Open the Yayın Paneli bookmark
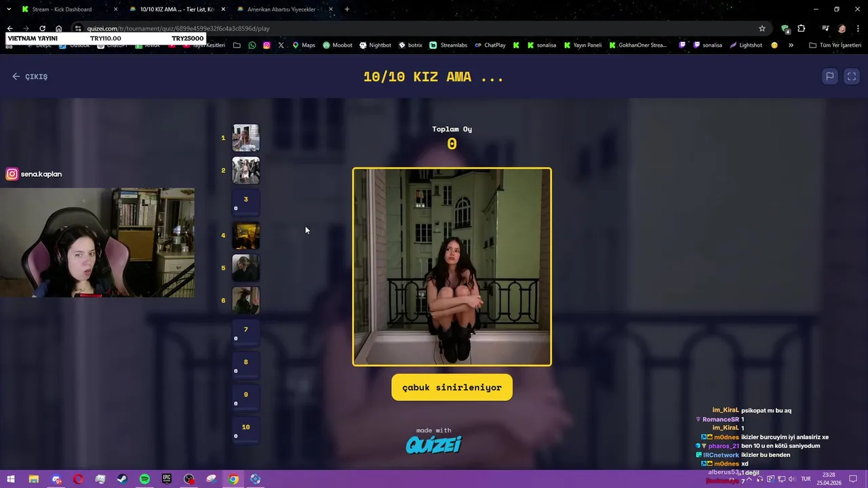Image resolution: width=868 pixels, height=488 pixels. 583,45
